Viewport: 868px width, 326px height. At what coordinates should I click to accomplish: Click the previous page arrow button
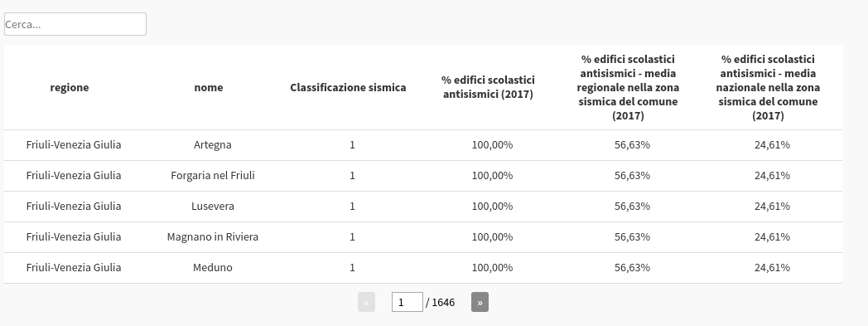(366, 302)
